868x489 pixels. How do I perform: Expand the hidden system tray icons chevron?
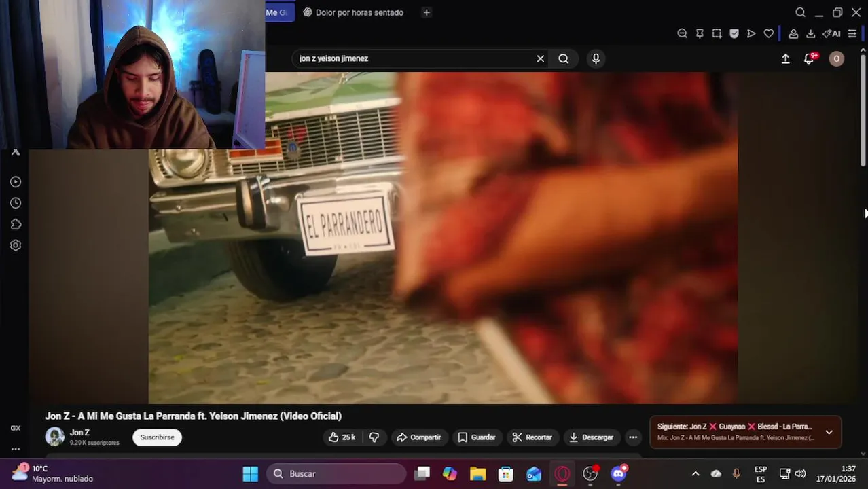point(695,473)
